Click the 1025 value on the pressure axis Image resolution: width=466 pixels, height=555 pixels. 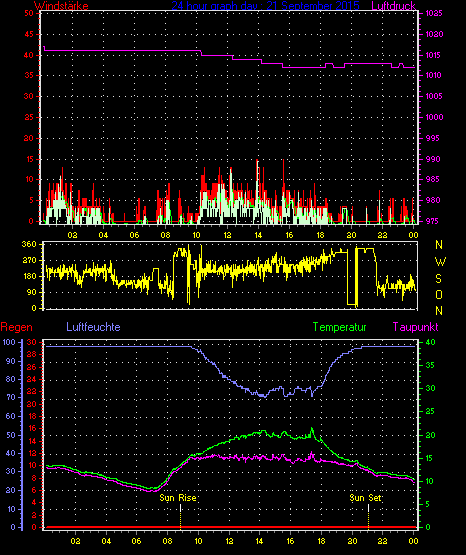click(x=434, y=13)
